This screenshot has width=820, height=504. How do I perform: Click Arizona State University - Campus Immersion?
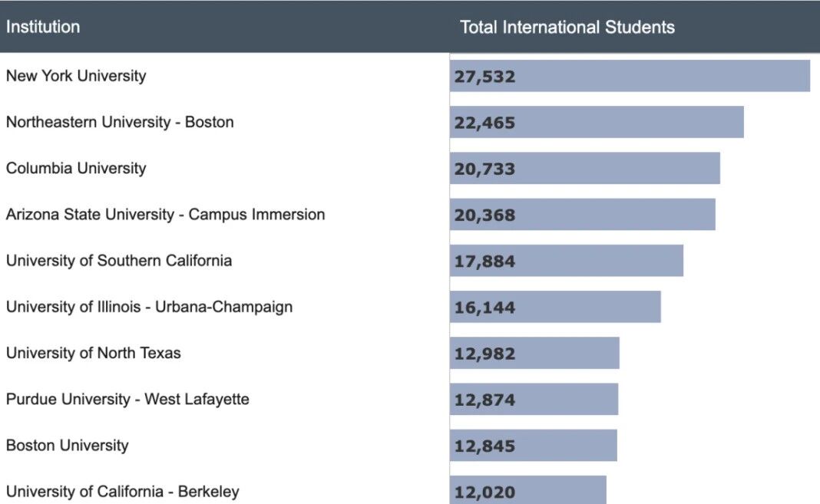(x=165, y=215)
